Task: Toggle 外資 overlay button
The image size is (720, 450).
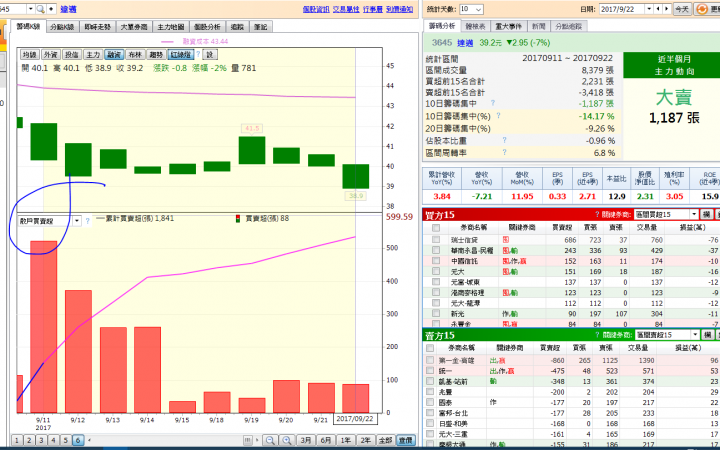Action: pyautogui.click(x=51, y=55)
